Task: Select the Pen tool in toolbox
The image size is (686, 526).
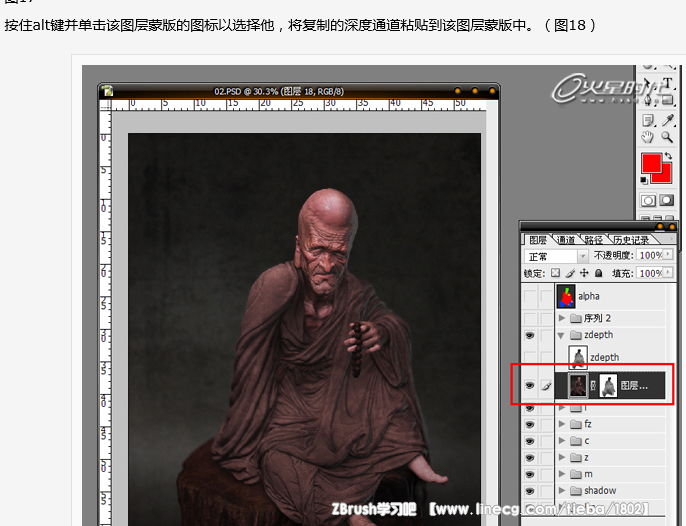Action: (648, 100)
